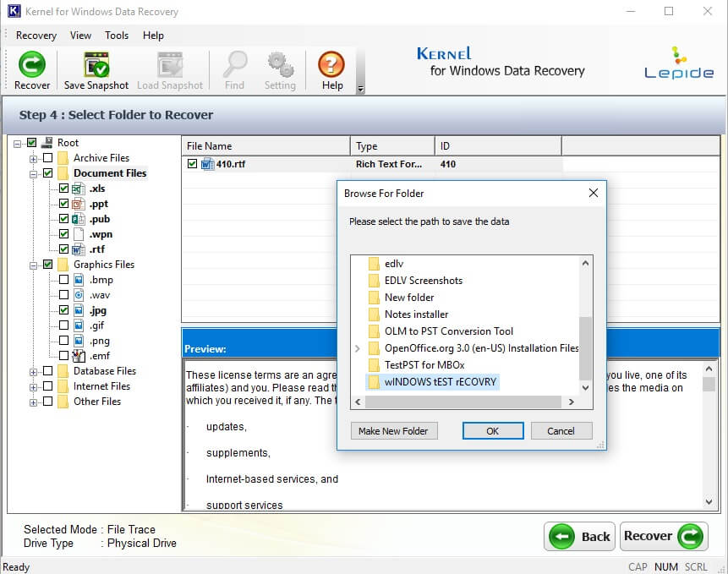728x574 pixels.
Task: Open the View menu
Action: point(81,36)
